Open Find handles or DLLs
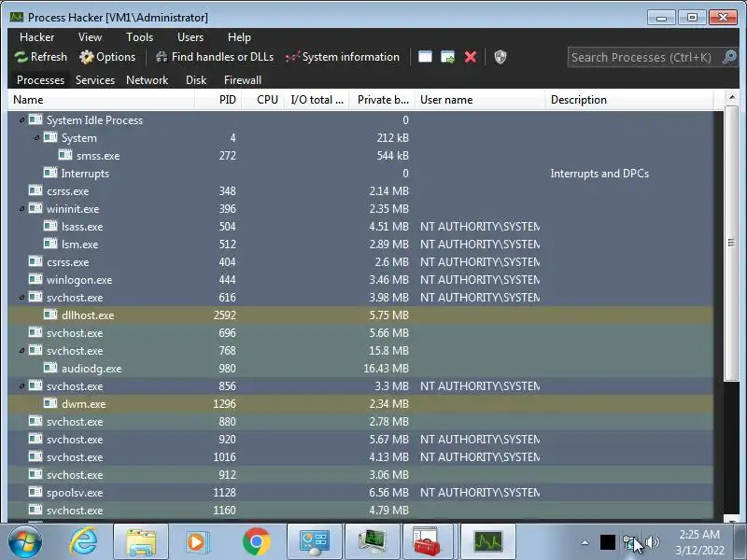Screen dimensions: 747x560 215,57
